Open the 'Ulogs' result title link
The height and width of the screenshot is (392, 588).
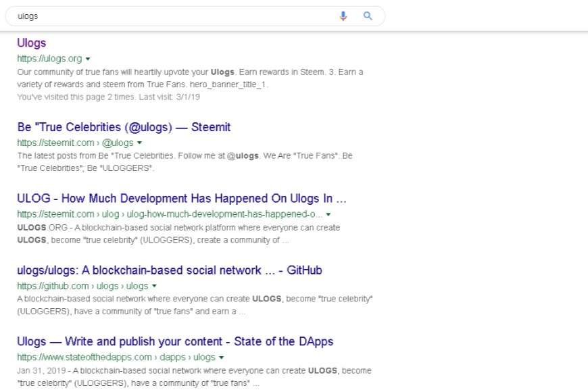(32, 43)
